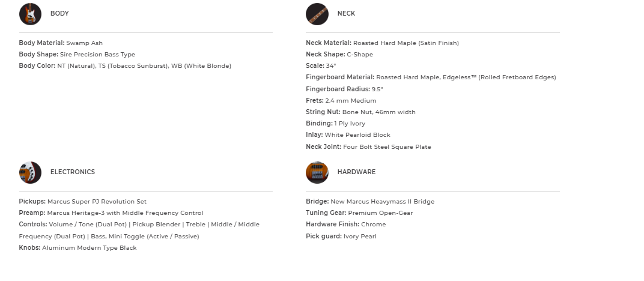644x281 pixels.
Task: Click the Pickups Marcus Super PJ line
Action: 83,202
